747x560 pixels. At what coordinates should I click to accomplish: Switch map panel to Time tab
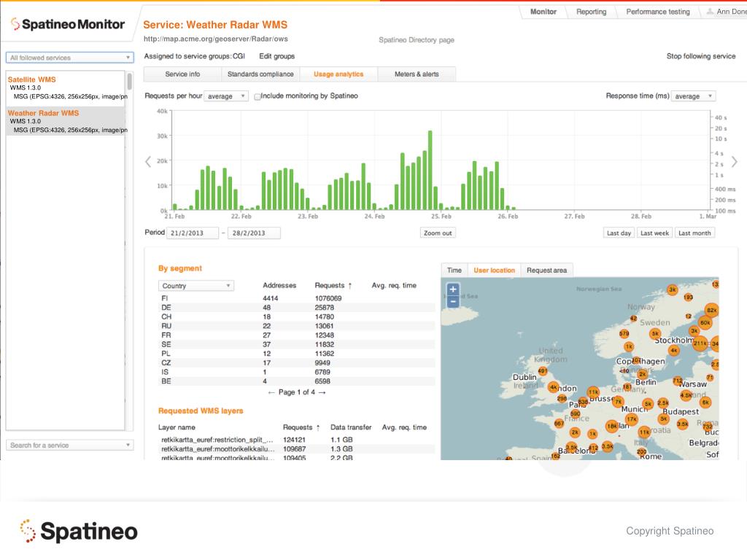click(x=454, y=270)
